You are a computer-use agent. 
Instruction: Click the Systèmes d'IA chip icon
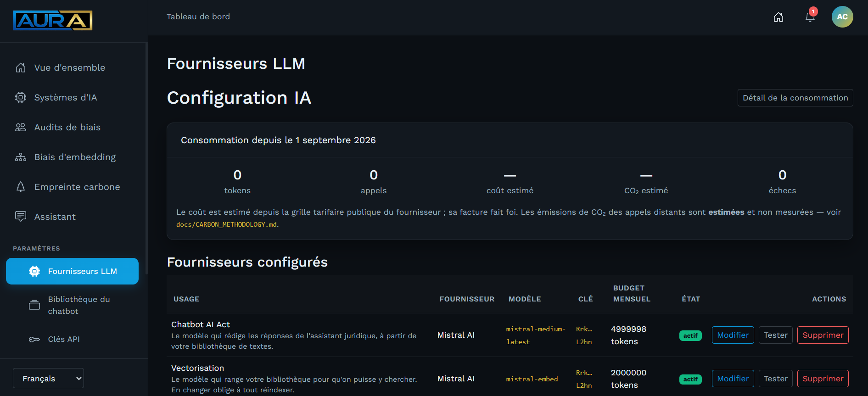(21, 97)
